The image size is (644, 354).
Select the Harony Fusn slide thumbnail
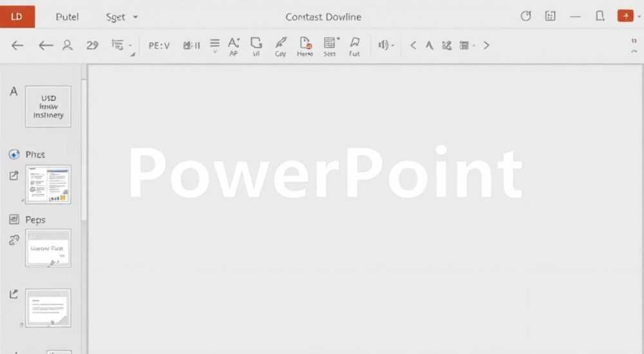click(x=48, y=248)
